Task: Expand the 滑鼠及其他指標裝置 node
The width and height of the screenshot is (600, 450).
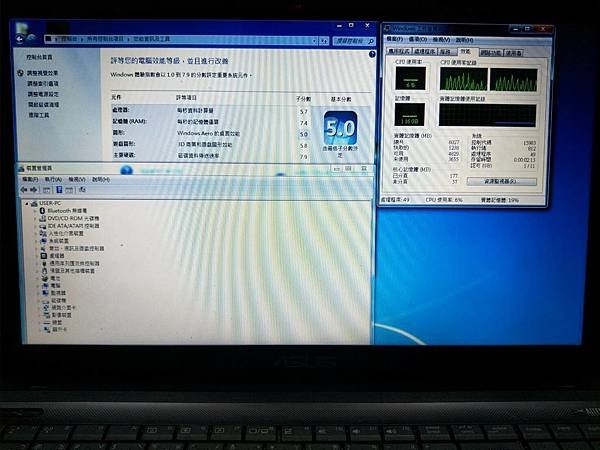Action: click(x=36, y=271)
